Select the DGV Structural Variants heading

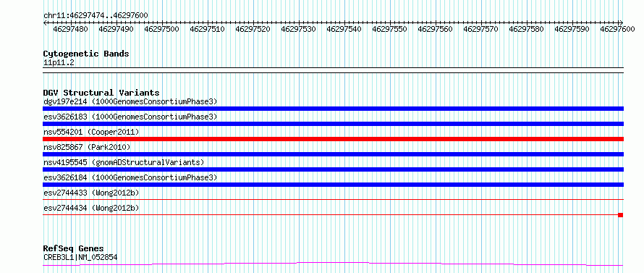(x=101, y=93)
